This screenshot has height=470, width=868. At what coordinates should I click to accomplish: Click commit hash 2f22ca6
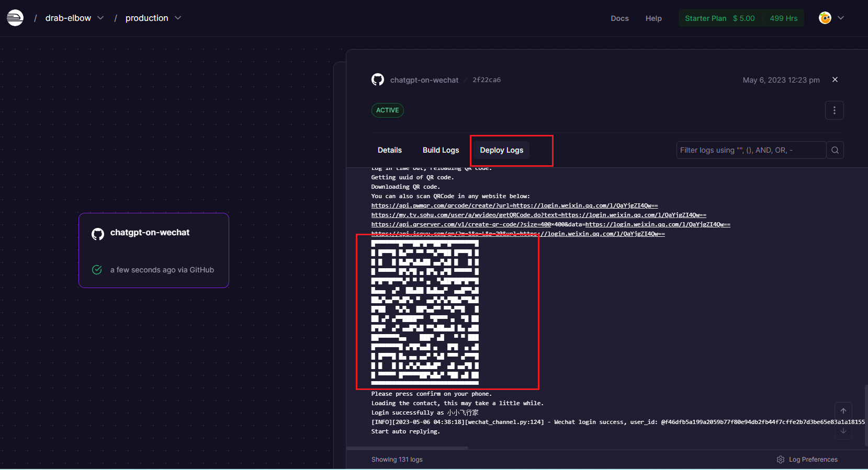pyautogui.click(x=487, y=80)
